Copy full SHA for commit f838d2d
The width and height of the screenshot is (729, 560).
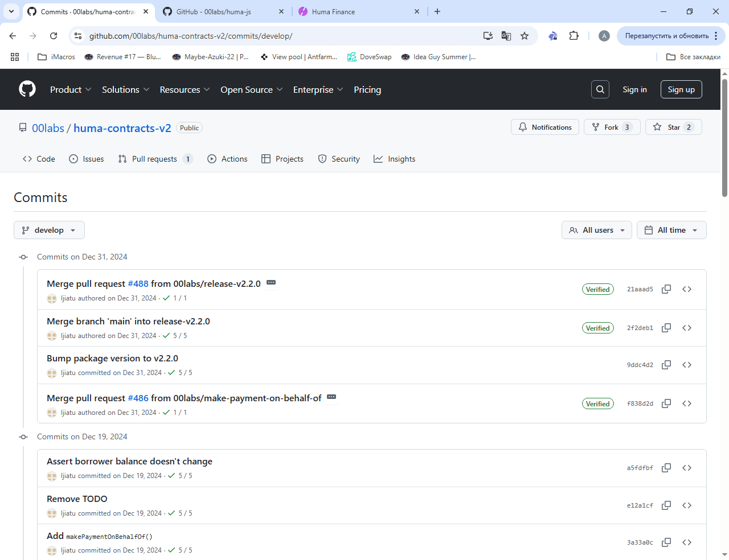tap(666, 403)
